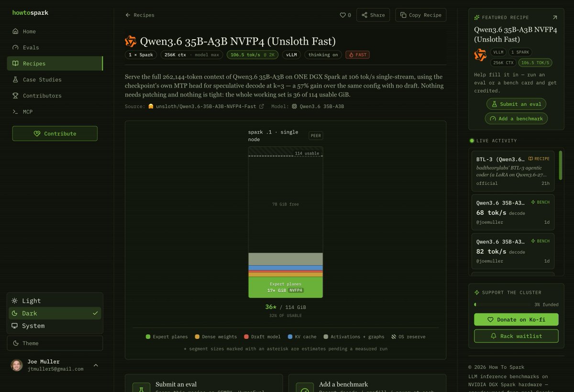Click the Contribute button

[55, 133]
